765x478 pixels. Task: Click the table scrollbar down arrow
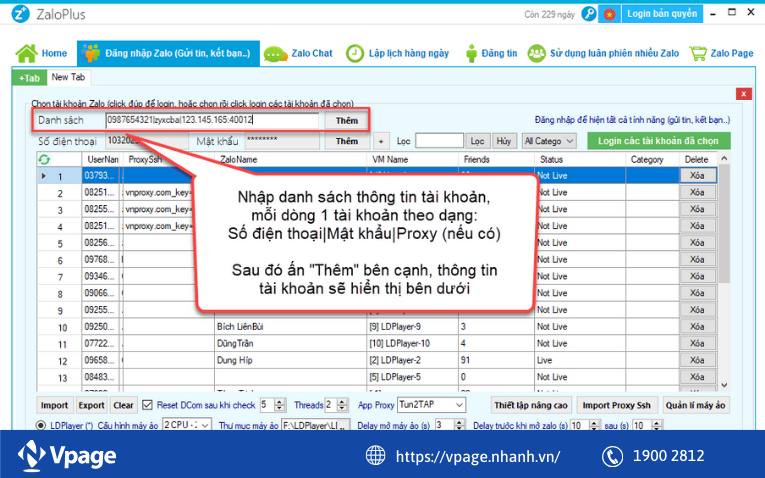point(725,385)
